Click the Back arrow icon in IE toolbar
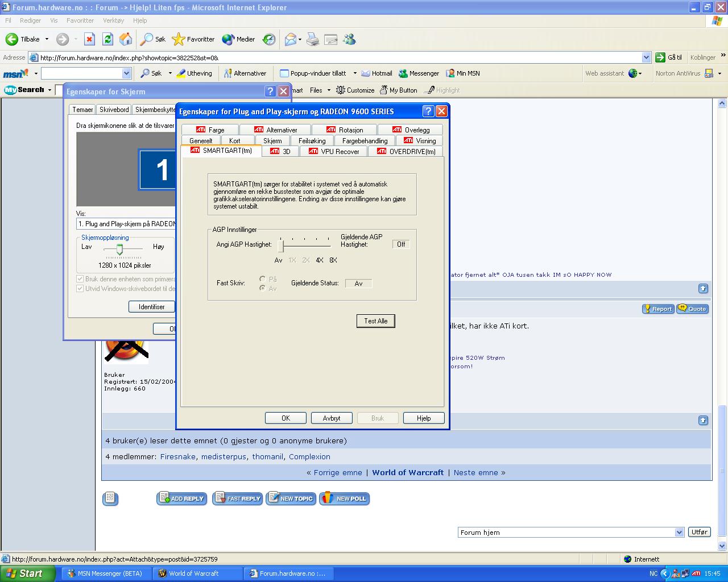 [x=11, y=39]
